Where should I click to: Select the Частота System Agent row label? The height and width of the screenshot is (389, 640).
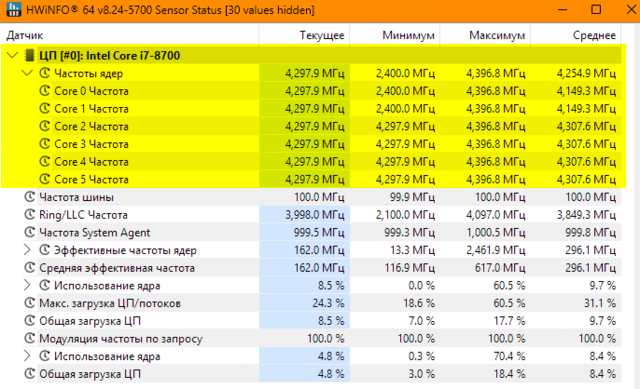point(95,233)
